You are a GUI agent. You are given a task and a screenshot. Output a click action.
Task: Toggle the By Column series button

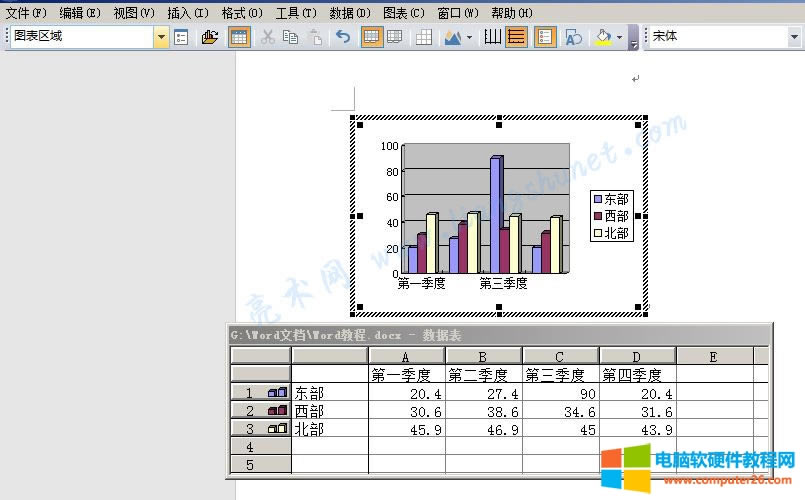click(x=395, y=37)
